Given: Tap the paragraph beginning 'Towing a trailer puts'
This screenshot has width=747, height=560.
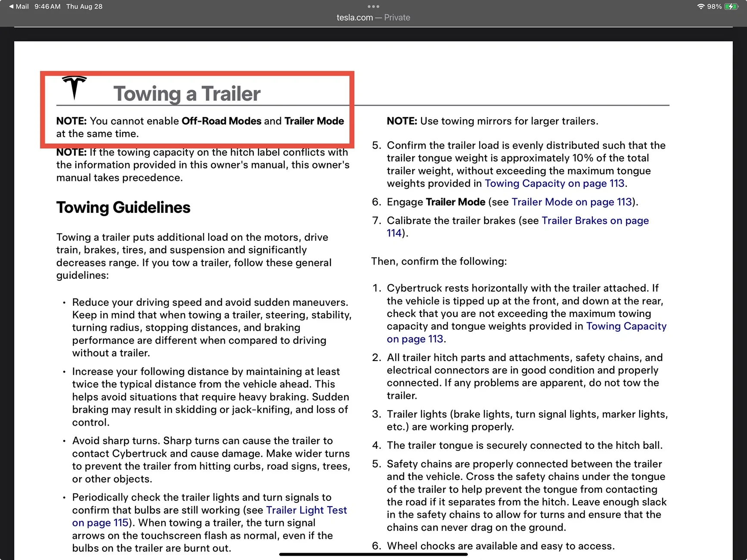Looking at the screenshot, I should (194, 256).
